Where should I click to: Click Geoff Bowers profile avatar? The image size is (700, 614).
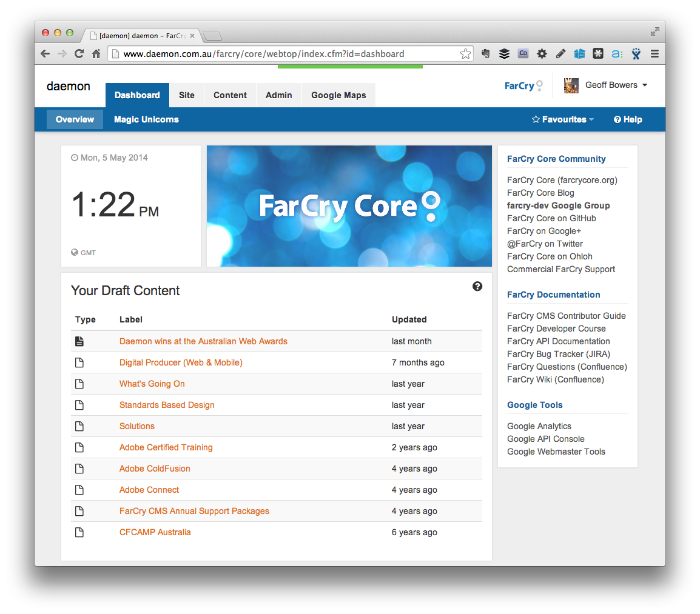click(x=571, y=85)
